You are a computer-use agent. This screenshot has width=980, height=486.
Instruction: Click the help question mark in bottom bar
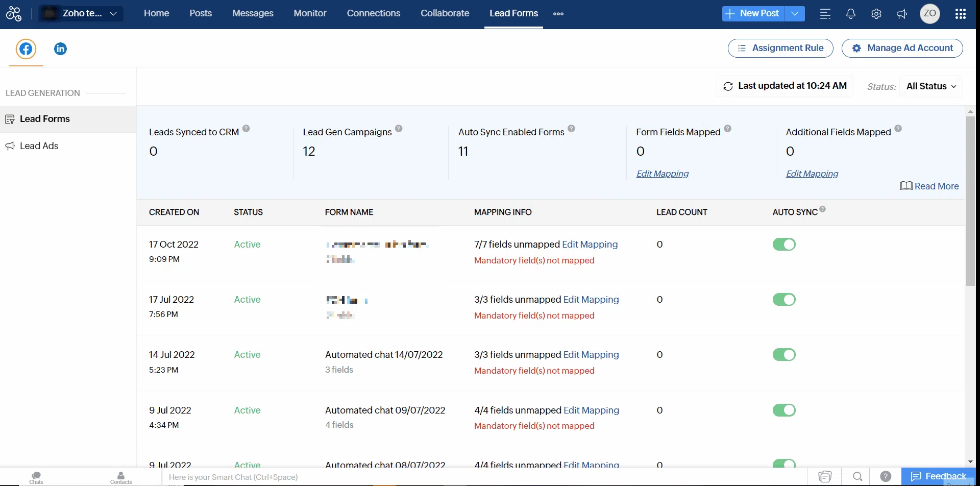tap(886, 476)
